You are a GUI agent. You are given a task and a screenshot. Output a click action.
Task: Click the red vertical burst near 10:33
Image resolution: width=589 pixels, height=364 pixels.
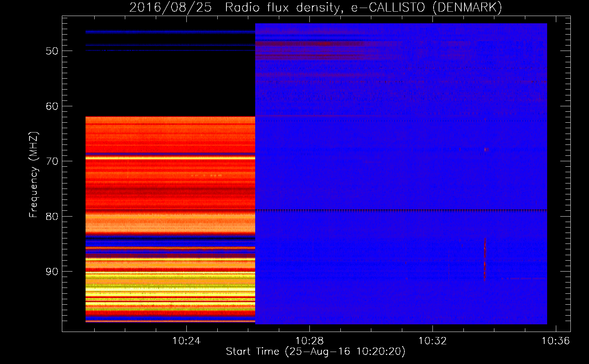(x=485, y=259)
